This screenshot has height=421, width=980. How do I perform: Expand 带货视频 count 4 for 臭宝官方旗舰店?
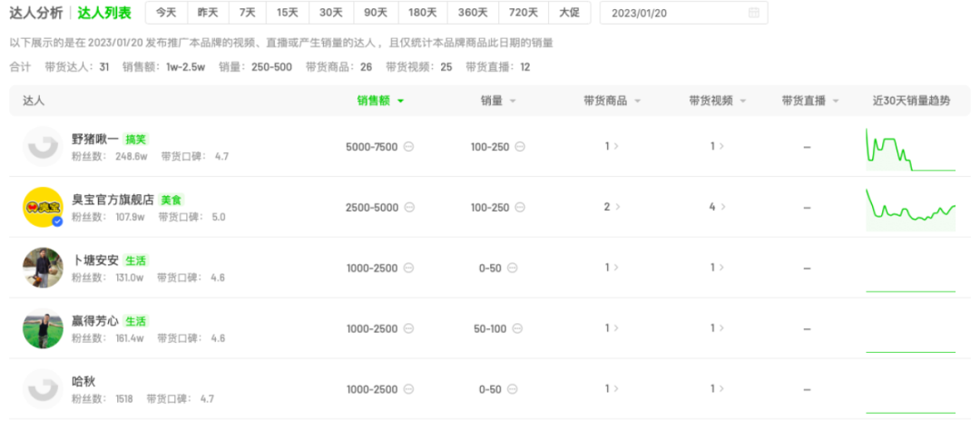point(716,208)
